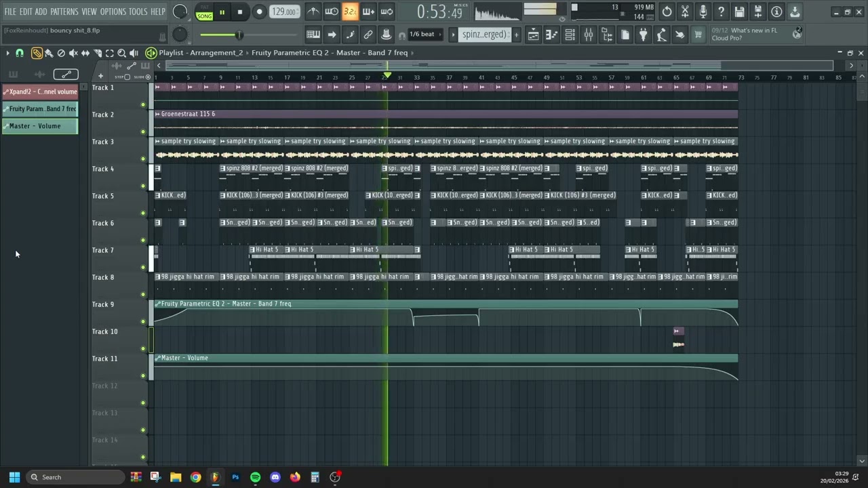Toggle the STEP edit checkbox
This screenshot has height=488, width=868.
(126, 77)
